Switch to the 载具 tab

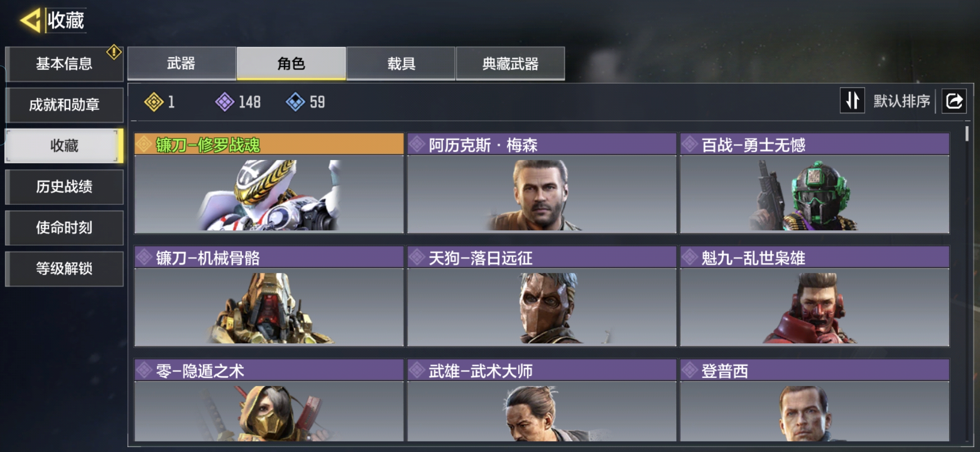401,63
